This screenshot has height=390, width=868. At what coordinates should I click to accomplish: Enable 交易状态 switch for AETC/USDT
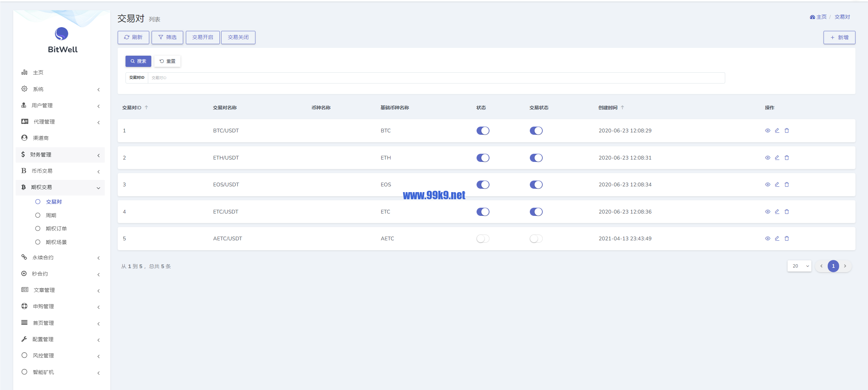tap(536, 239)
